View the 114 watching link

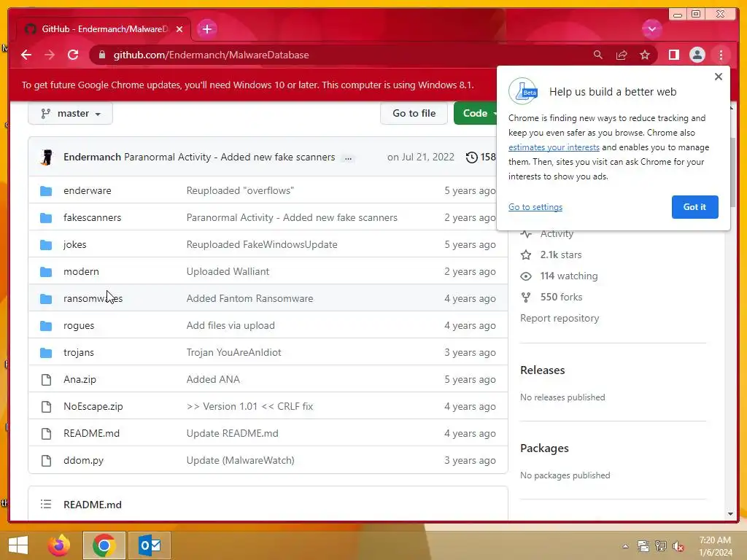click(569, 276)
